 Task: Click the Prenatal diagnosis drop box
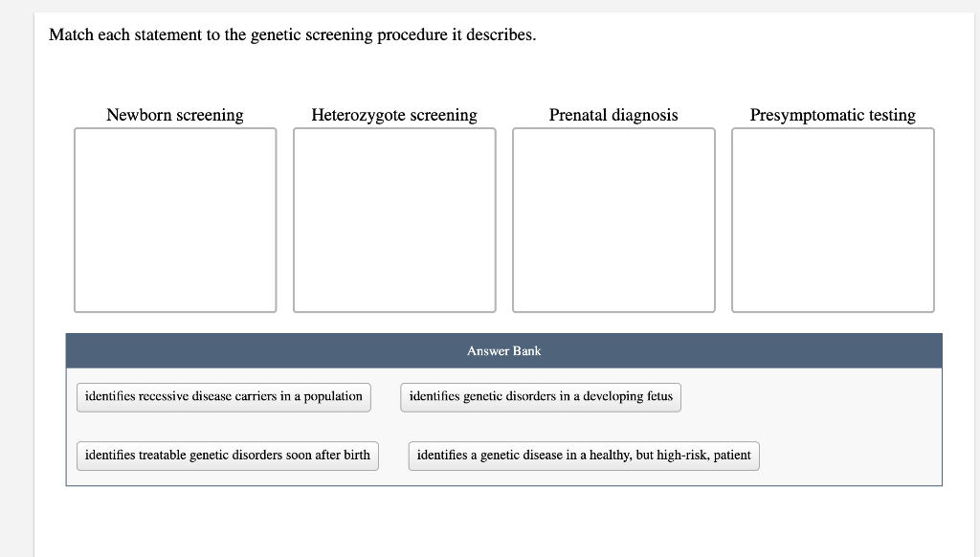(x=613, y=220)
